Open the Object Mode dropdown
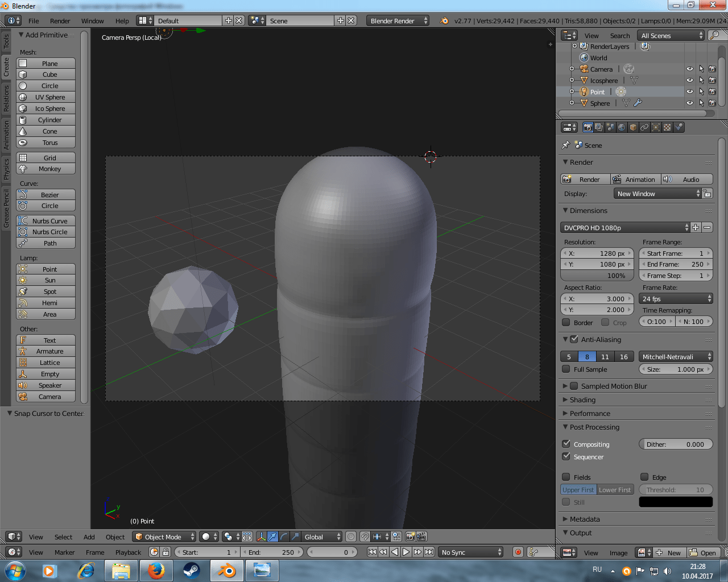 tap(164, 536)
